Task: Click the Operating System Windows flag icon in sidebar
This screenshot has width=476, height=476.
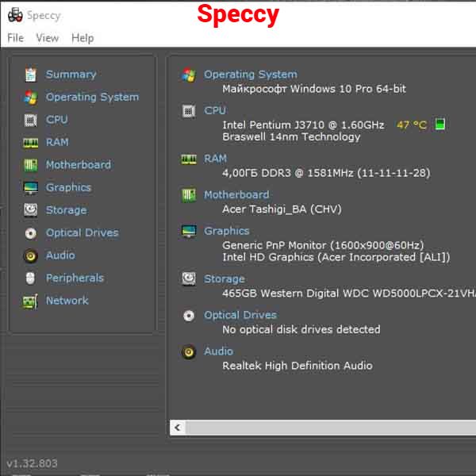Action: [31, 98]
